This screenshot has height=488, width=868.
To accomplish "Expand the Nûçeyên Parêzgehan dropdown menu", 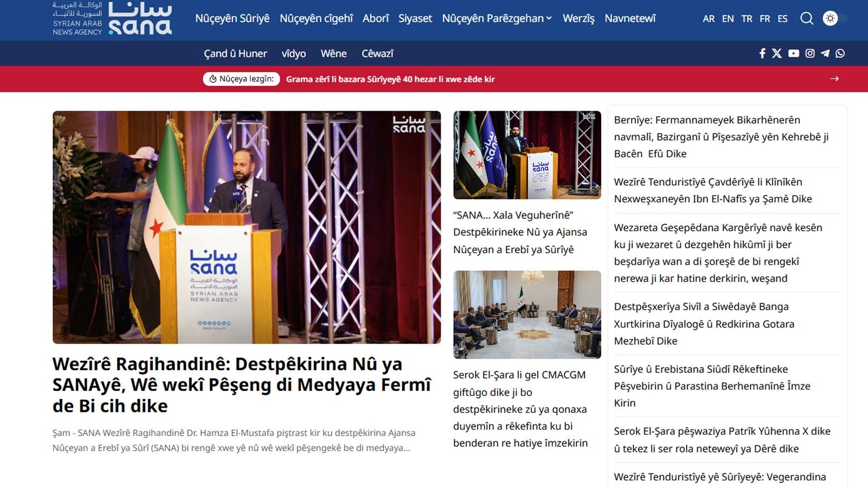I will (497, 18).
